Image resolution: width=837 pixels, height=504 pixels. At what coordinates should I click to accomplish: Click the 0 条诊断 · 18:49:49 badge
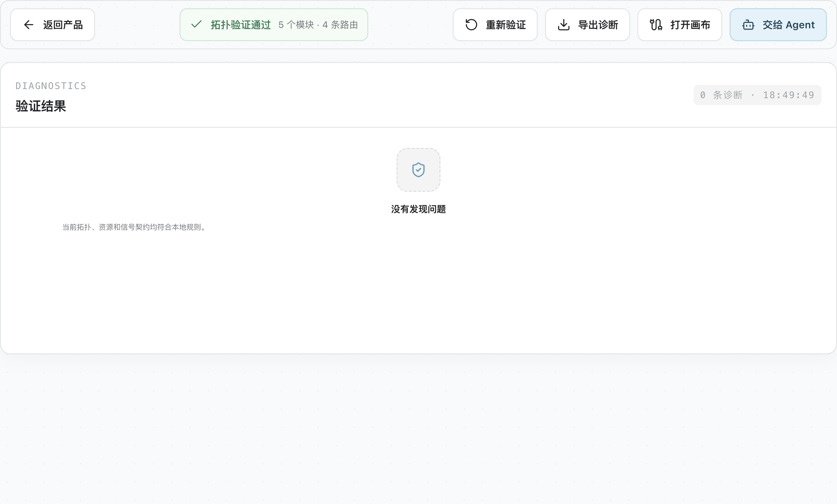(x=757, y=95)
